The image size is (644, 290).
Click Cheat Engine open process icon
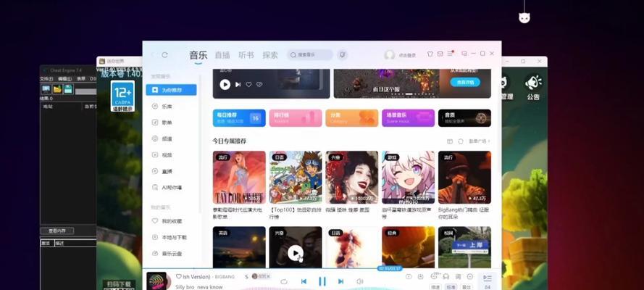point(46,89)
